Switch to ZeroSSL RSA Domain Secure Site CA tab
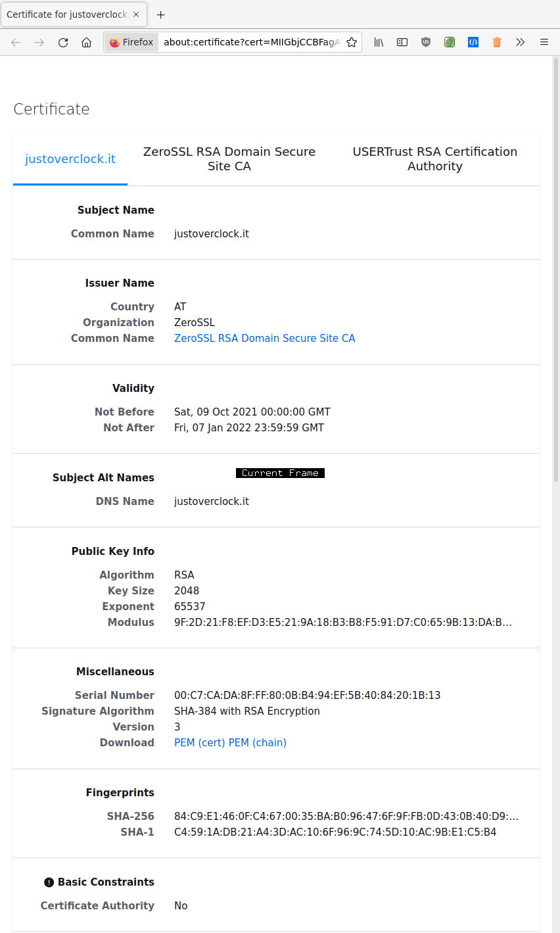560x933 pixels. pos(229,159)
